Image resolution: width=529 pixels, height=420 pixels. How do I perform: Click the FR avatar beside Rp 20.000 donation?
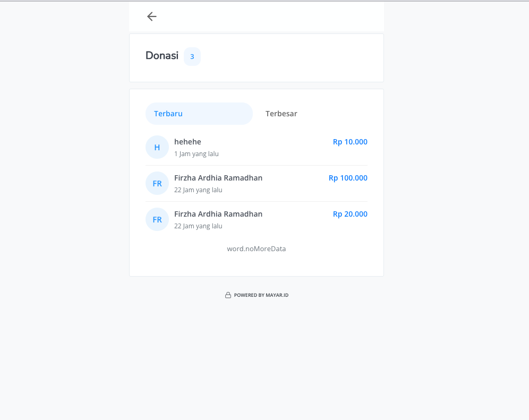pyautogui.click(x=157, y=219)
